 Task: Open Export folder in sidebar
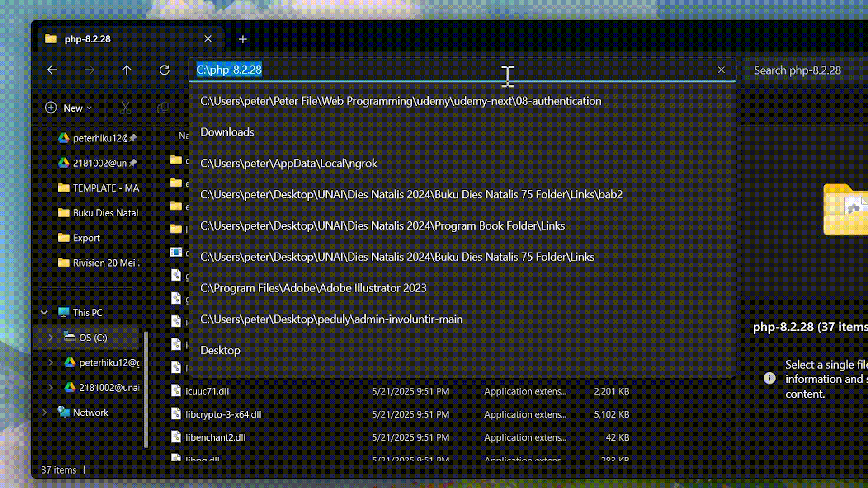[79, 238]
